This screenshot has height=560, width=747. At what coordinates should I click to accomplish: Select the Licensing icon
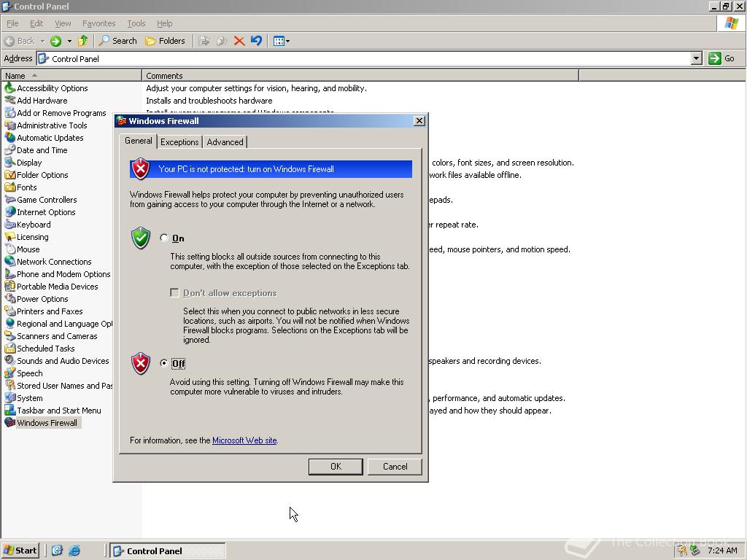point(9,237)
